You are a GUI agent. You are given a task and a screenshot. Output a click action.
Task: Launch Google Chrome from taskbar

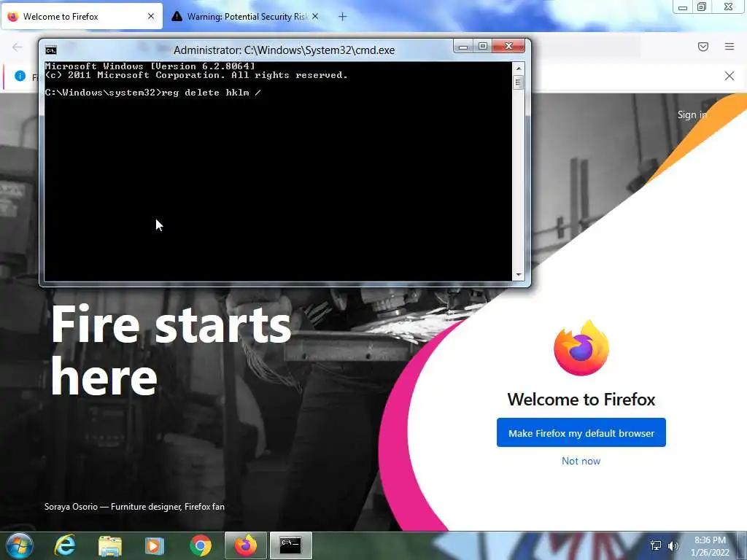coord(200,545)
